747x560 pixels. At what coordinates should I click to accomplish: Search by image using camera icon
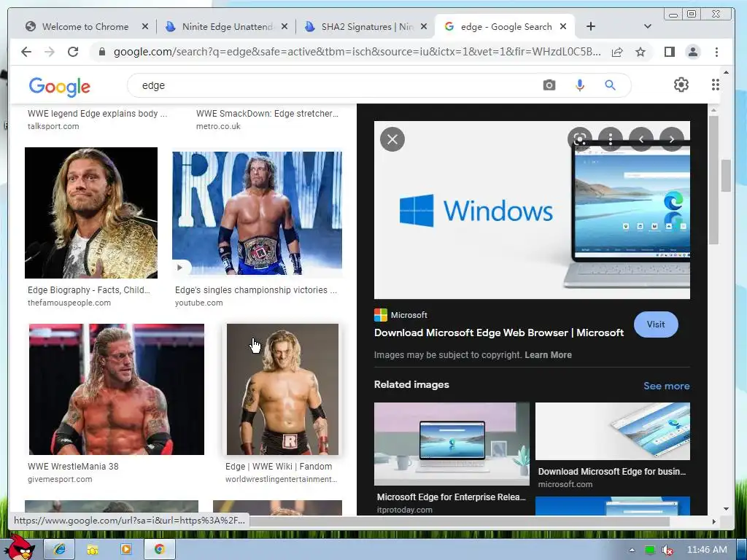pos(549,85)
